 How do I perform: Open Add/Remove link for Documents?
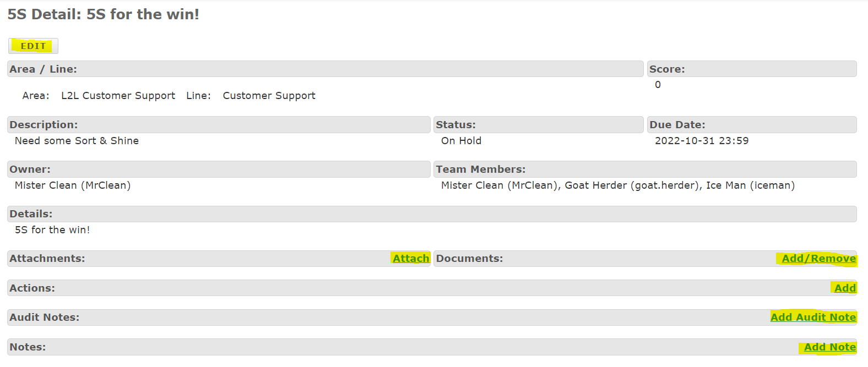click(x=818, y=259)
